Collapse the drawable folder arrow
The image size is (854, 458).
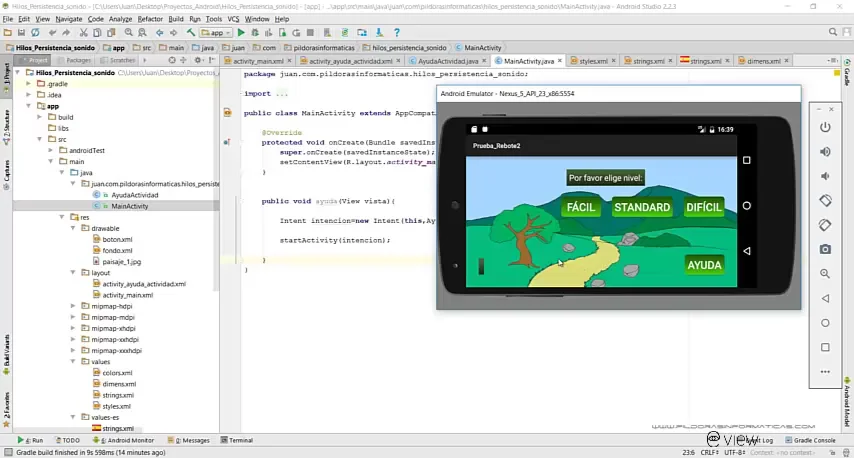tap(73, 228)
